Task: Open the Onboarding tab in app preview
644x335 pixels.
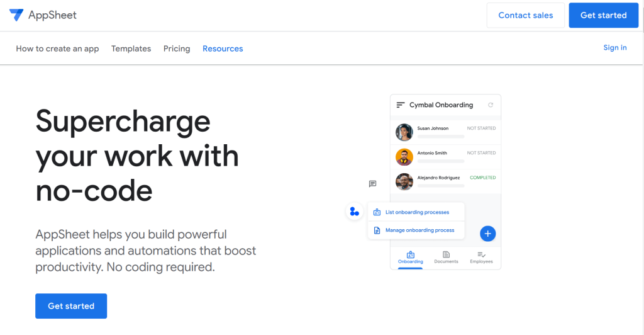Action: [410, 258]
